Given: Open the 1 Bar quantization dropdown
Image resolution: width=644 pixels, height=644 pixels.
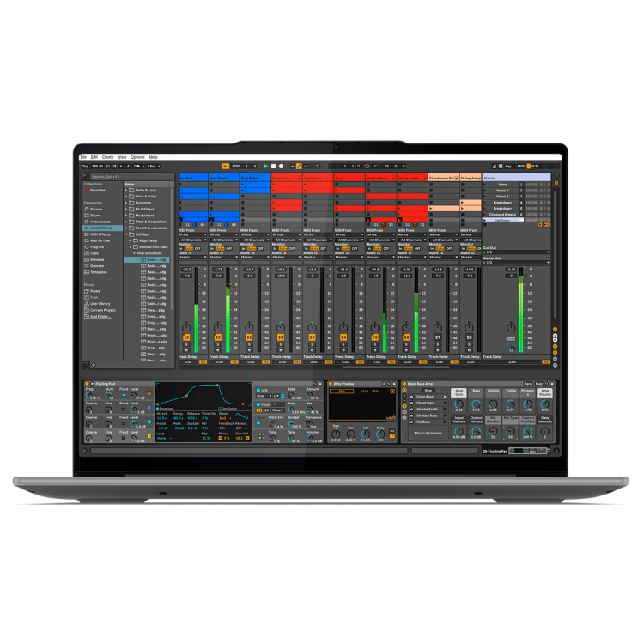Looking at the screenshot, I should tap(154, 166).
